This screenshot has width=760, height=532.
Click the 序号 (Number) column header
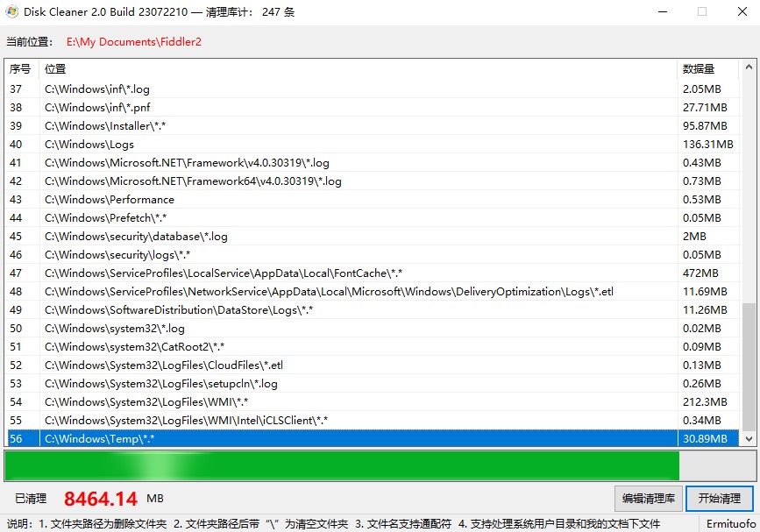point(19,68)
